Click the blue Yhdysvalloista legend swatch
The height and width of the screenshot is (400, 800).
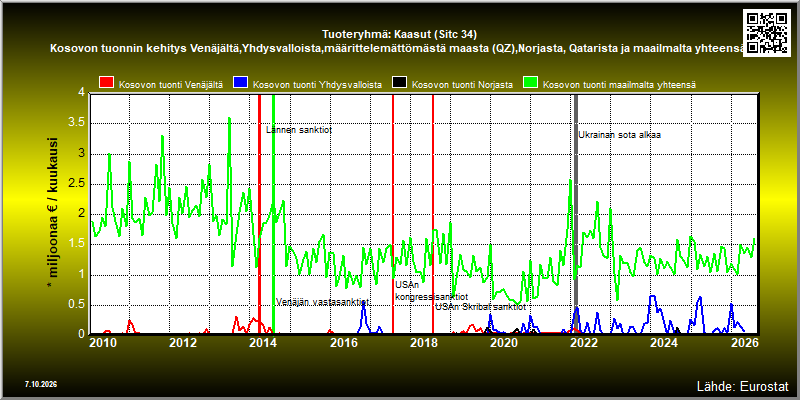pos(240,83)
